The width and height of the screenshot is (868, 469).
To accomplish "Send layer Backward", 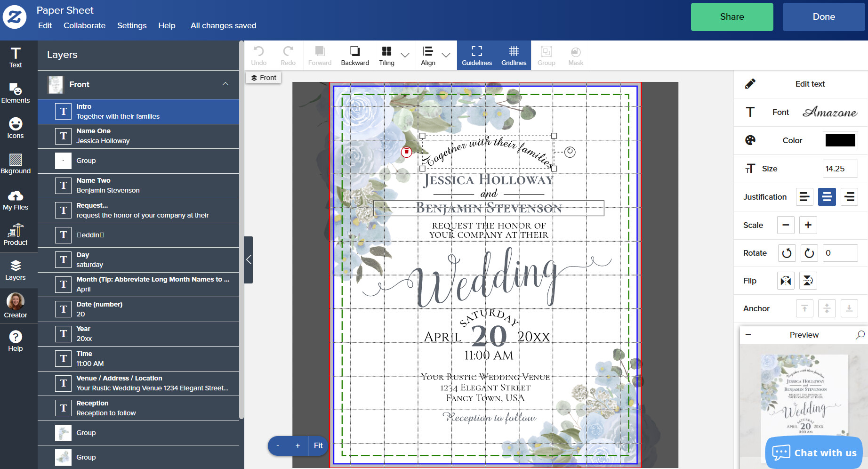I will pos(355,56).
